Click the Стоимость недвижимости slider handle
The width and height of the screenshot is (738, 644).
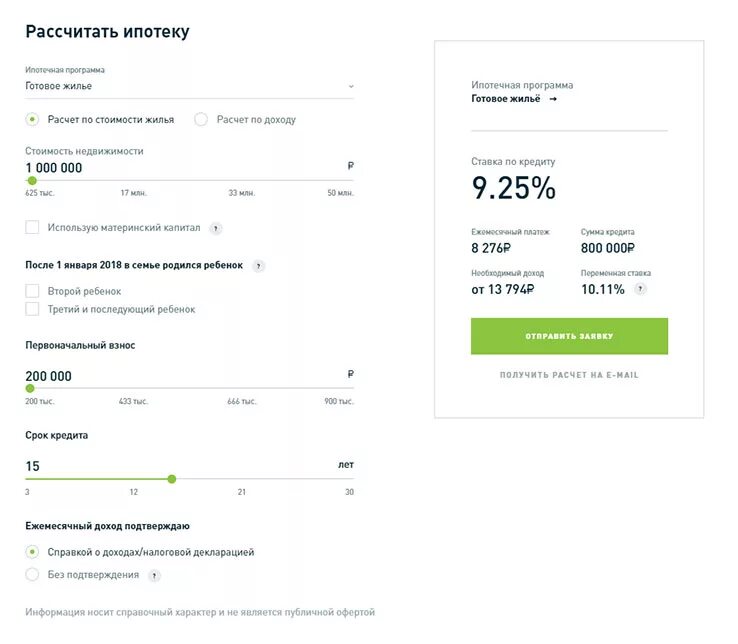[x=32, y=181]
